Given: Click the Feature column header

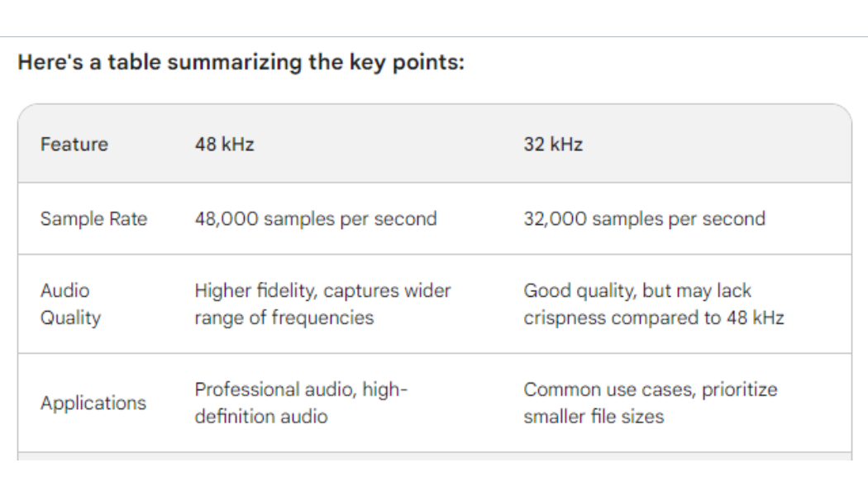Looking at the screenshot, I should (x=74, y=145).
